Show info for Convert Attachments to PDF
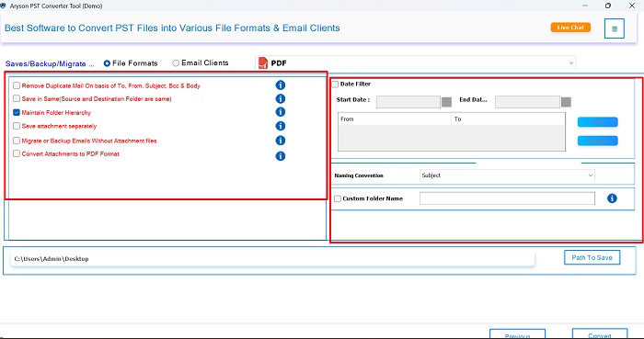The image size is (644, 339). [280, 156]
